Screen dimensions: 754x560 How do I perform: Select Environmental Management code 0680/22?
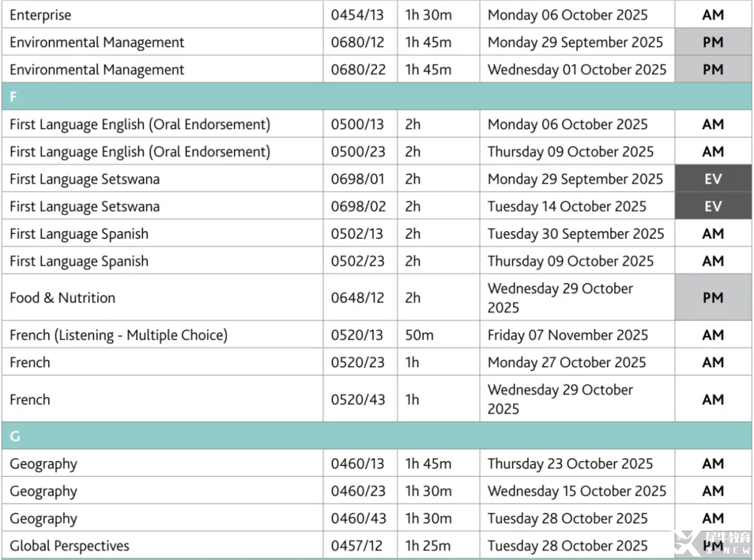357,70
